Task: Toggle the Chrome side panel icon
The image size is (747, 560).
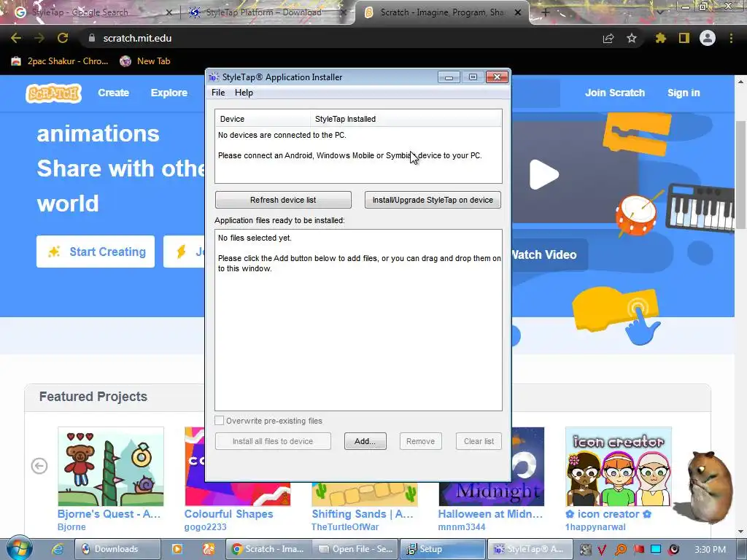Action: click(684, 38)
